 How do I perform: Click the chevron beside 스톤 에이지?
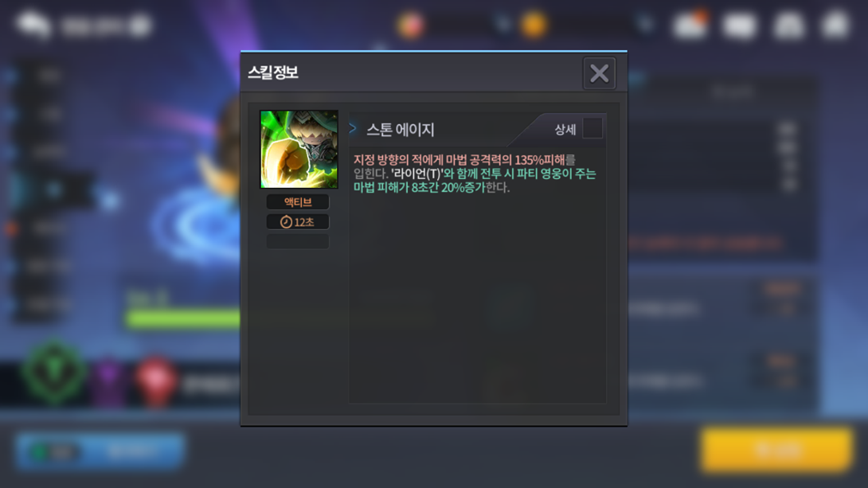tap(353, 128)
